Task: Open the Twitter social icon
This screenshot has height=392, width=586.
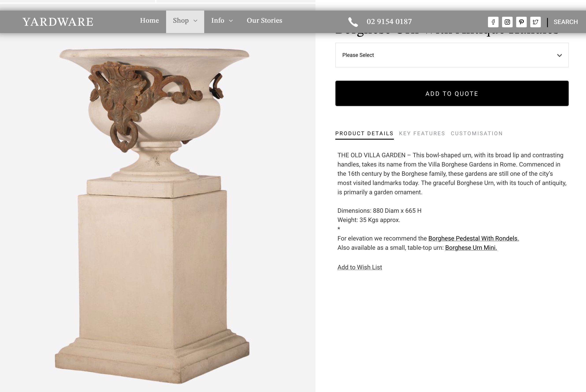Action: (535, 22)
